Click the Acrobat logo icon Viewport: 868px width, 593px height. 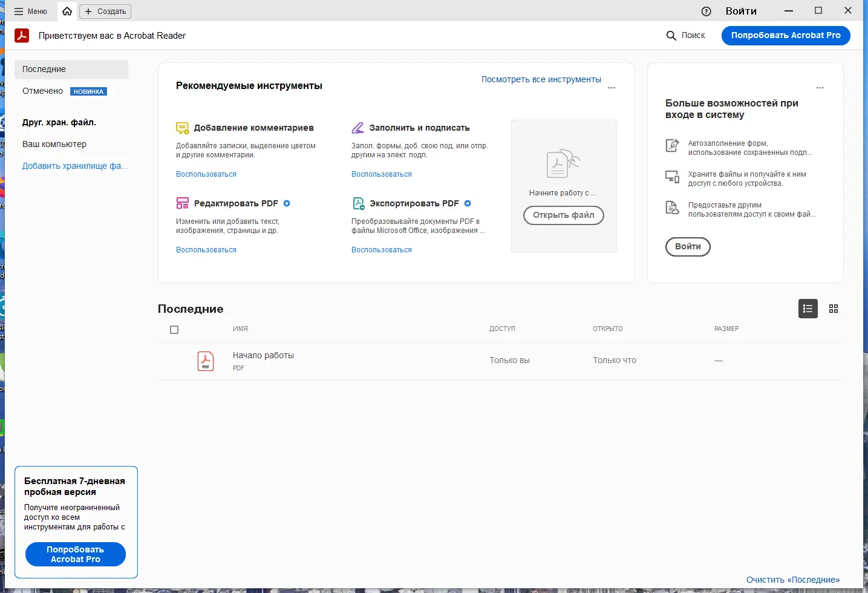click(x=22, y=36)
